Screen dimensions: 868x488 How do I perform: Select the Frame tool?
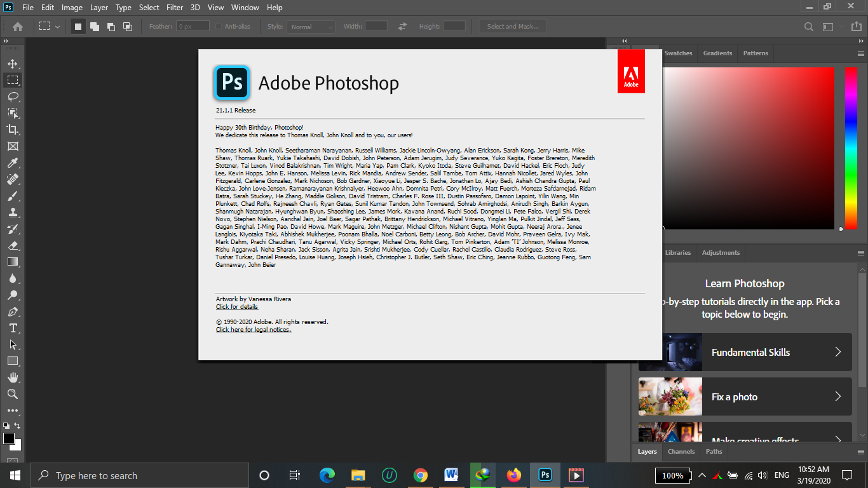click(x=13, y=146)
